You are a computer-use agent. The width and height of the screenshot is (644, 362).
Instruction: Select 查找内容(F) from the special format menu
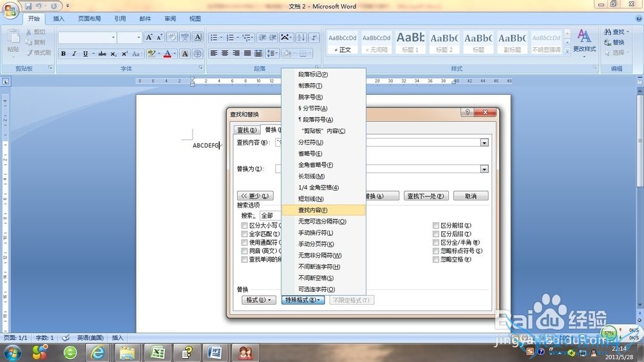(313, 210)
